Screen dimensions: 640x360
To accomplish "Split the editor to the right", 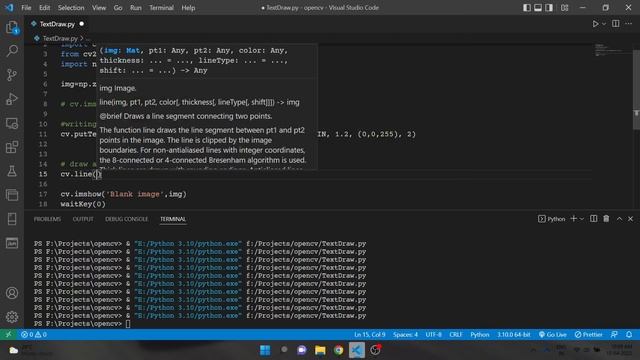I will point(616,24).
